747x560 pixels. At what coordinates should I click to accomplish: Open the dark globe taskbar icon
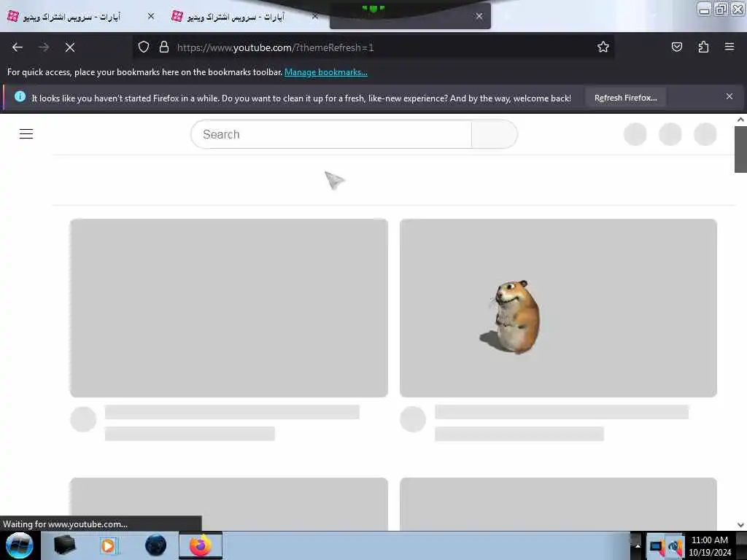tap(155, 545)
